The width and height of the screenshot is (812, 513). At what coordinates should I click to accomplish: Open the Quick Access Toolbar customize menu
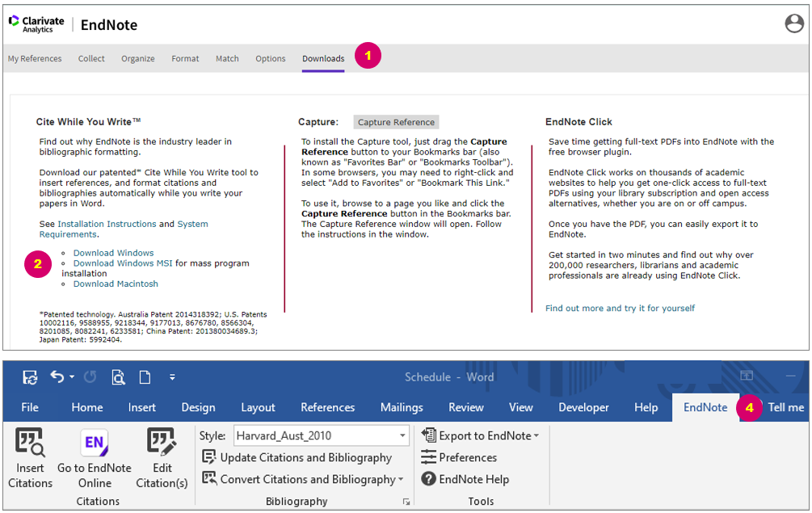tap(172, 376)
